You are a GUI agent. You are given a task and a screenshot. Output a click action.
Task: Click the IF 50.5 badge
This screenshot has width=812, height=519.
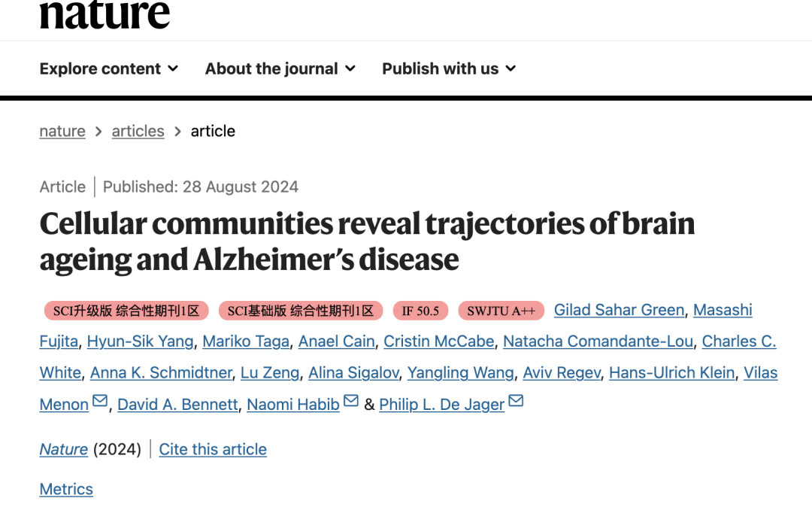pyautogui.click(x=420, y=311)
